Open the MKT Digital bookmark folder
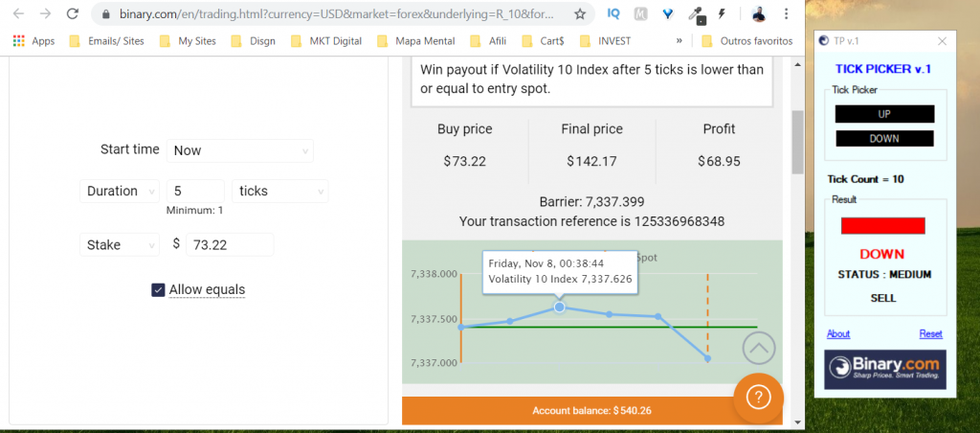 327,41
